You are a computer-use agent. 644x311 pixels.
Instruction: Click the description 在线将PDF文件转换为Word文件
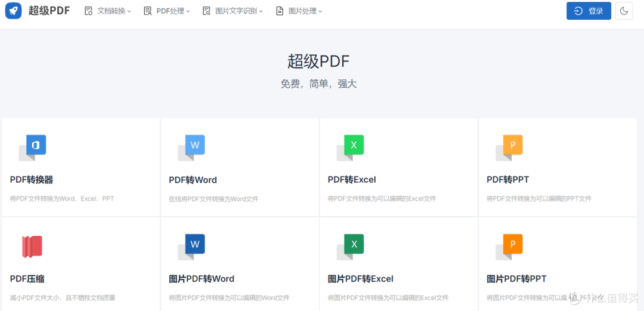(x=213, y=199)
